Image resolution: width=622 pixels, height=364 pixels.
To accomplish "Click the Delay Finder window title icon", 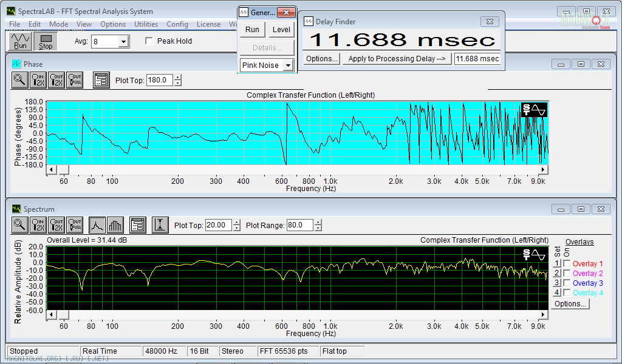I will click(x=308, y=21).
